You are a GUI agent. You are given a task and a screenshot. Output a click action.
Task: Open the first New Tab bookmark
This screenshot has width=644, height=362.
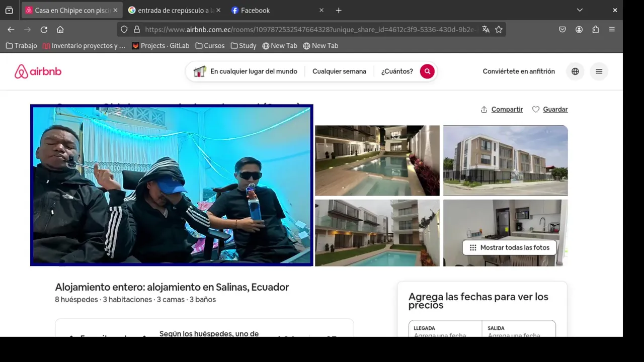(280, 46)
